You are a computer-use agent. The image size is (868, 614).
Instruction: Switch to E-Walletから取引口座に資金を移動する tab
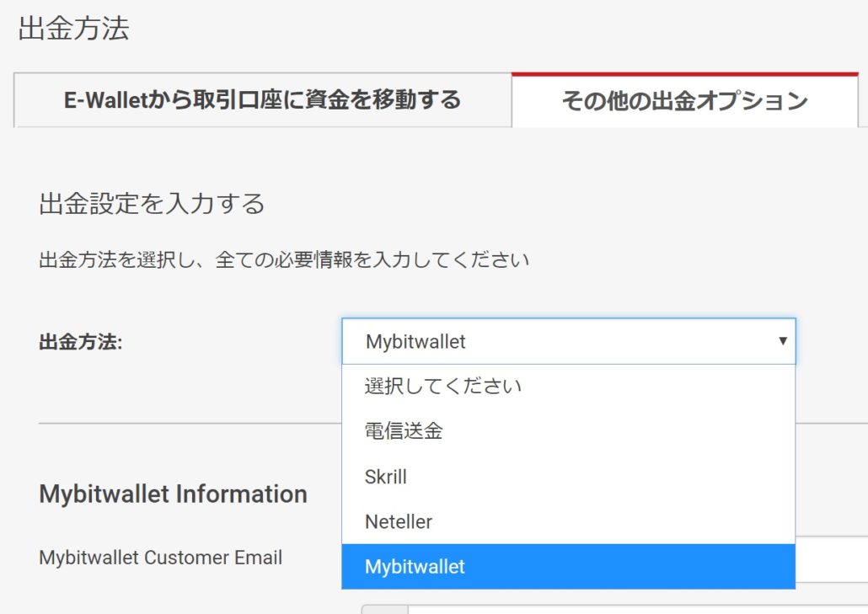262,100
